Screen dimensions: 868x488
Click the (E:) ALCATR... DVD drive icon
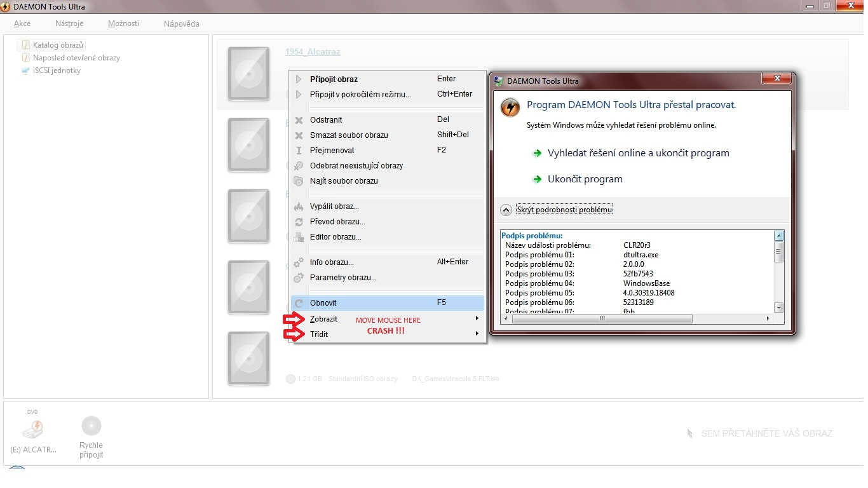(33, 428)
